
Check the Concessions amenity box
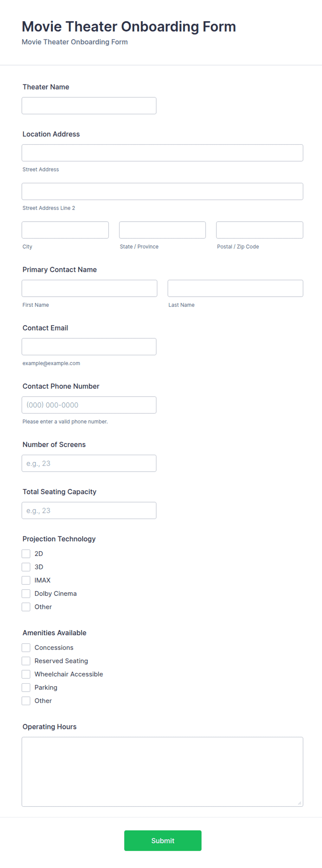point(26,648)
